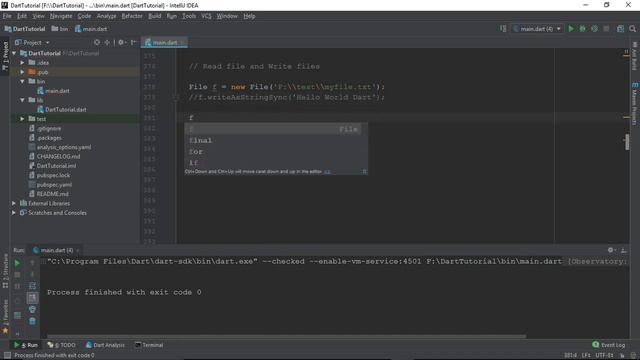Expand the .idea folder
The image size is (640, 360).
22,62
